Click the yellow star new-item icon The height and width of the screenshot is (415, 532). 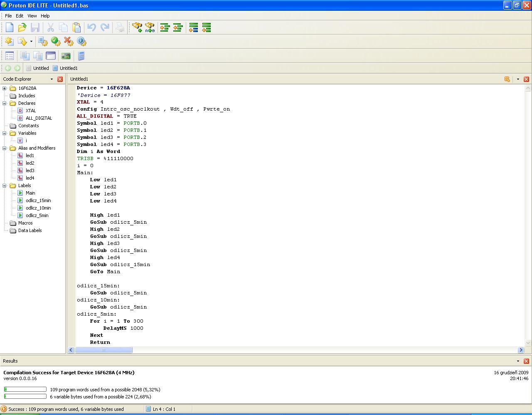pyautogui.click(x=9, y=41)
